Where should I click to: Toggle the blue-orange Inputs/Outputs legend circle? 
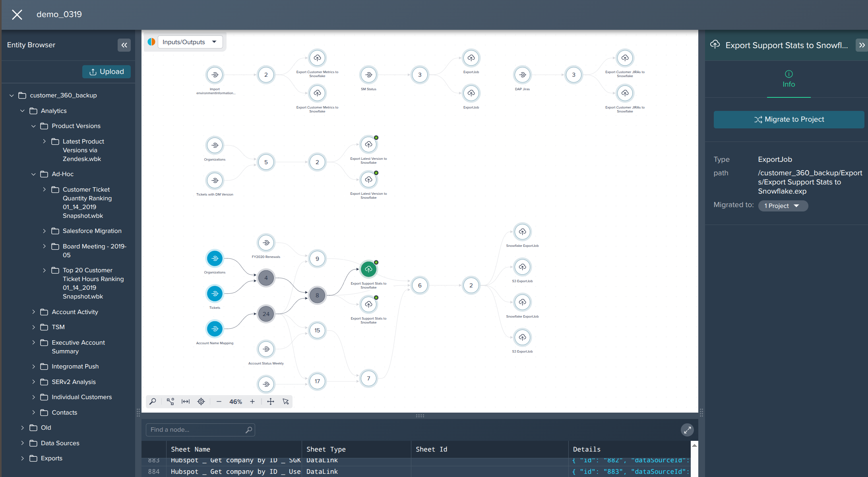tap(151, 41)
